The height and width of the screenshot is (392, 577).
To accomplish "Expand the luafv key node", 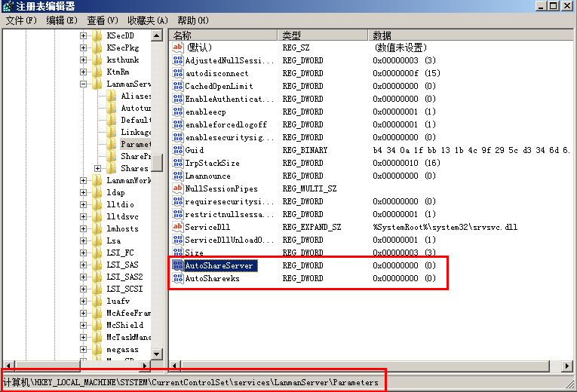I will [x=83, y=301].
